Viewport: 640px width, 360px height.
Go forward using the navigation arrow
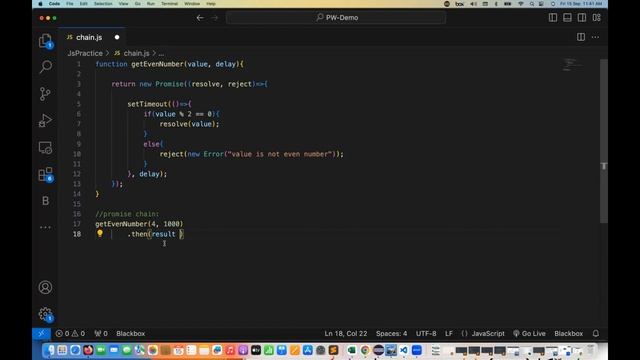point(215,18)
